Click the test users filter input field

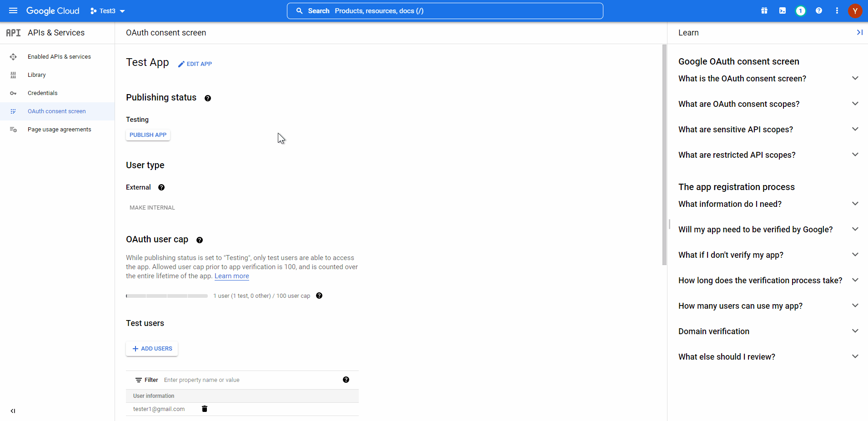click(250, 380)
